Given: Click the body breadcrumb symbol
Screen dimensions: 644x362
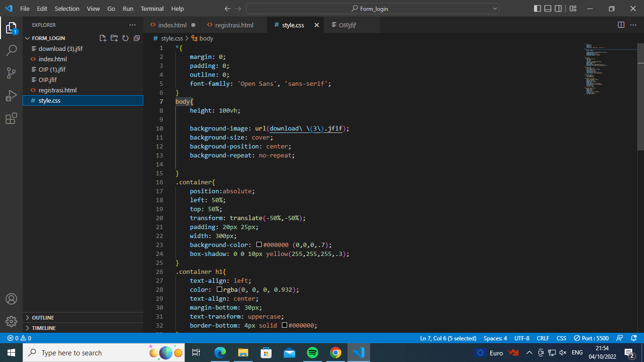Looking at the screenshot, I should pos(202,38).
